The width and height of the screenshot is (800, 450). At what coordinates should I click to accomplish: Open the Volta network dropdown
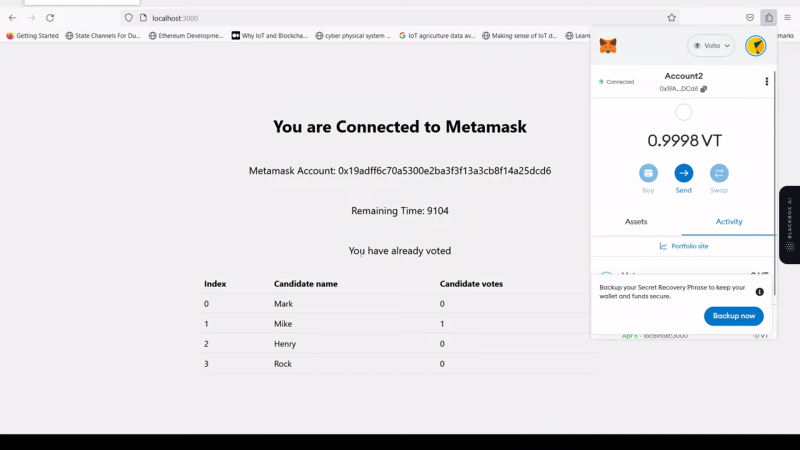[711, 46]
